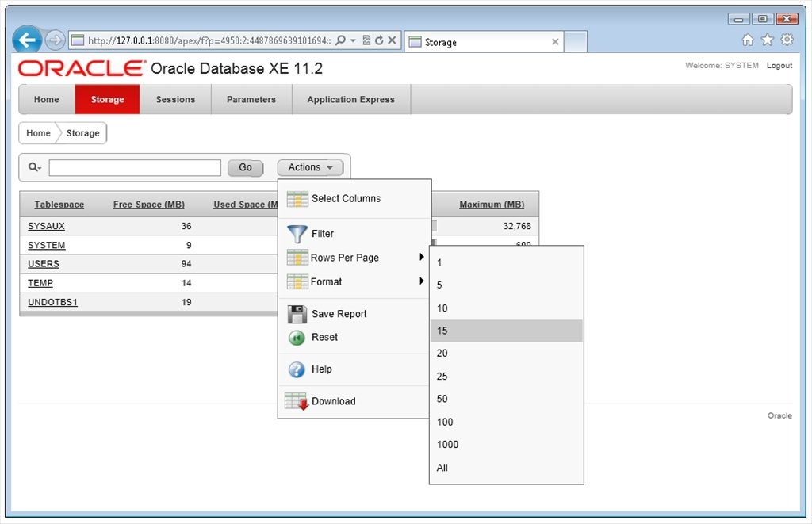Set rows per page to 25
This screenshot has height=524, width=812.
click(507, 377)
